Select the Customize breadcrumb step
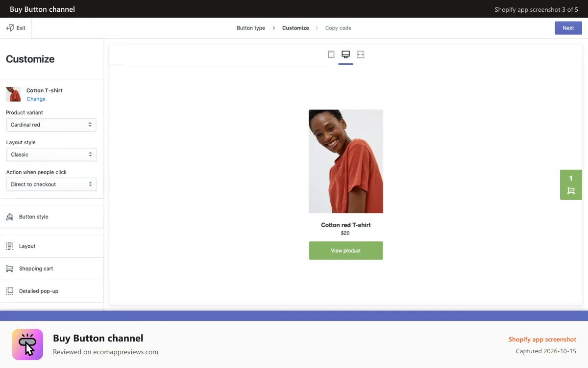Image resolution: width=588 pixels, height=368 pixels. [295, 28]
